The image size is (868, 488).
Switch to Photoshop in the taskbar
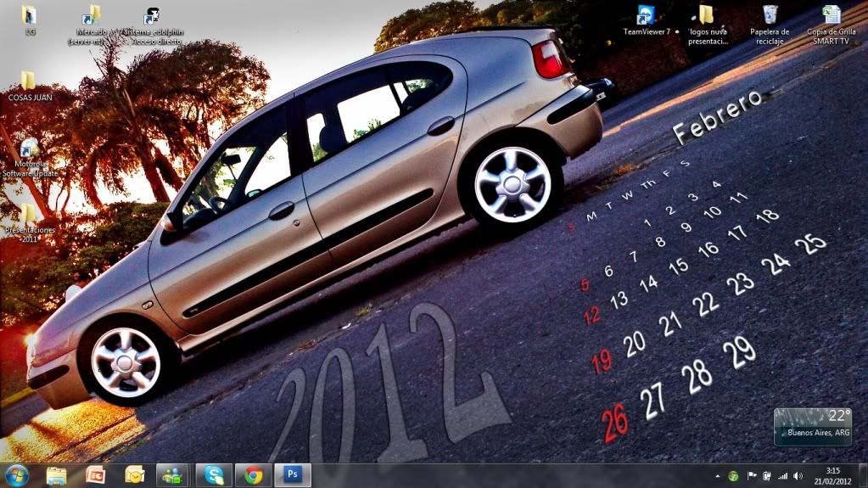pos(293,475)
